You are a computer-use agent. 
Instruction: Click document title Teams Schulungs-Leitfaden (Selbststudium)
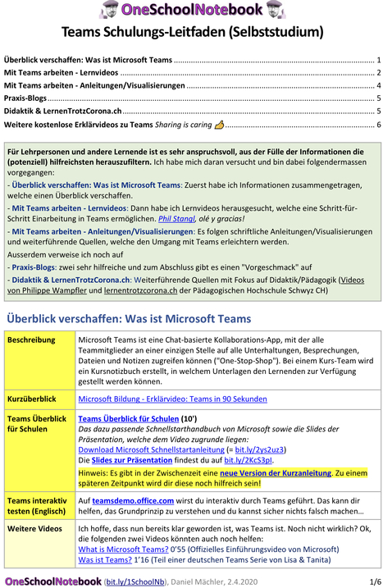192,32
